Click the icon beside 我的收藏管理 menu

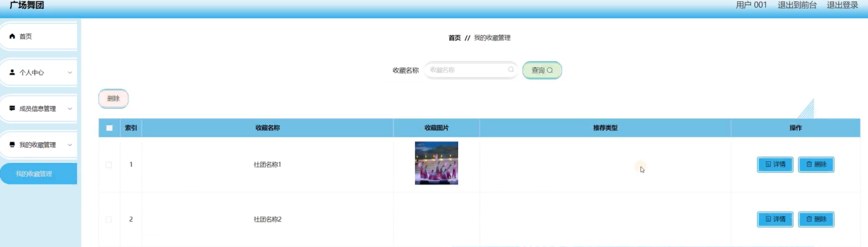(12, 145)
